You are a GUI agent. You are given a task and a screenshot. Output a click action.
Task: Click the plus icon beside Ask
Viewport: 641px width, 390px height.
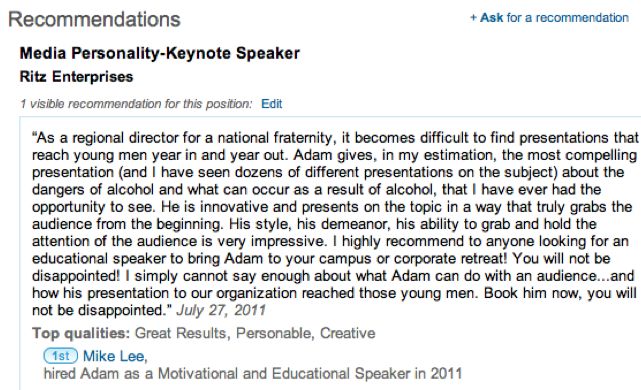[473, 18]
